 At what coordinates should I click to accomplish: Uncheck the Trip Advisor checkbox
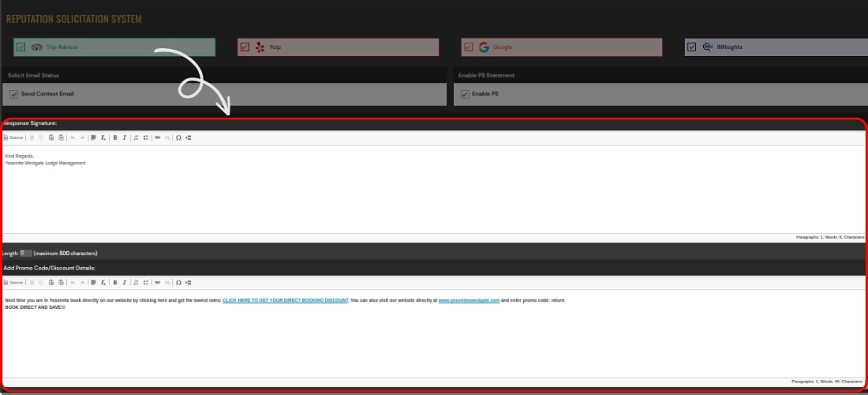(21, 47)
